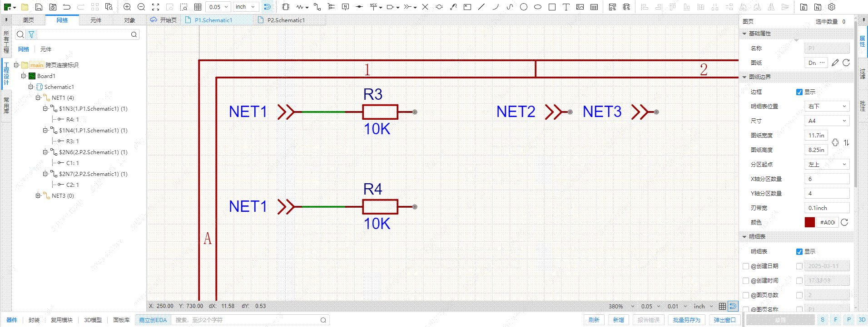
Task: Choose the text tool in toolbar
Action: point(566,7)
